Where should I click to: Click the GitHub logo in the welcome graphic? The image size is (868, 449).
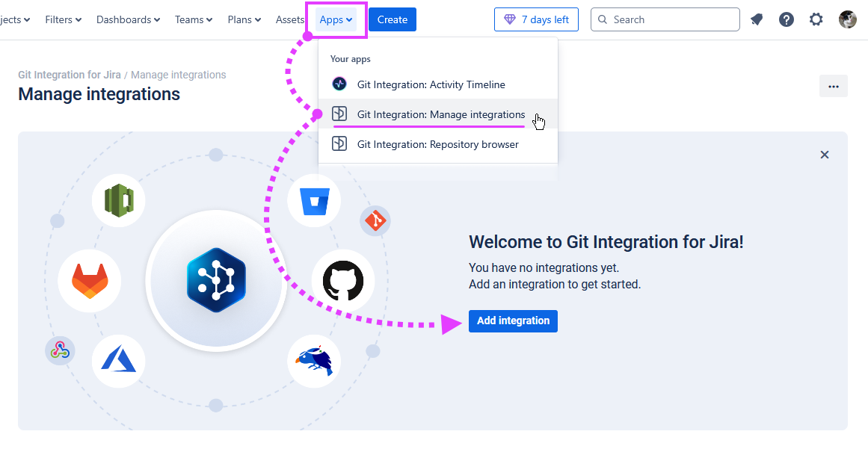tap(343, 280)
